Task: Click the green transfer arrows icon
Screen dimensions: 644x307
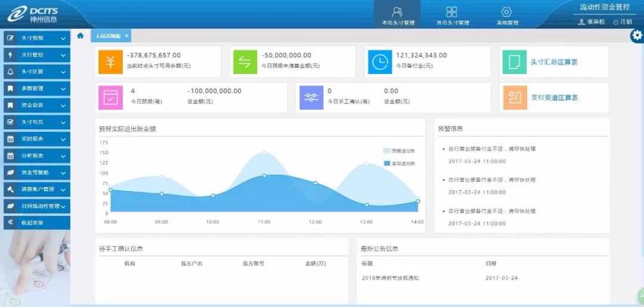Action: point(245,62)
